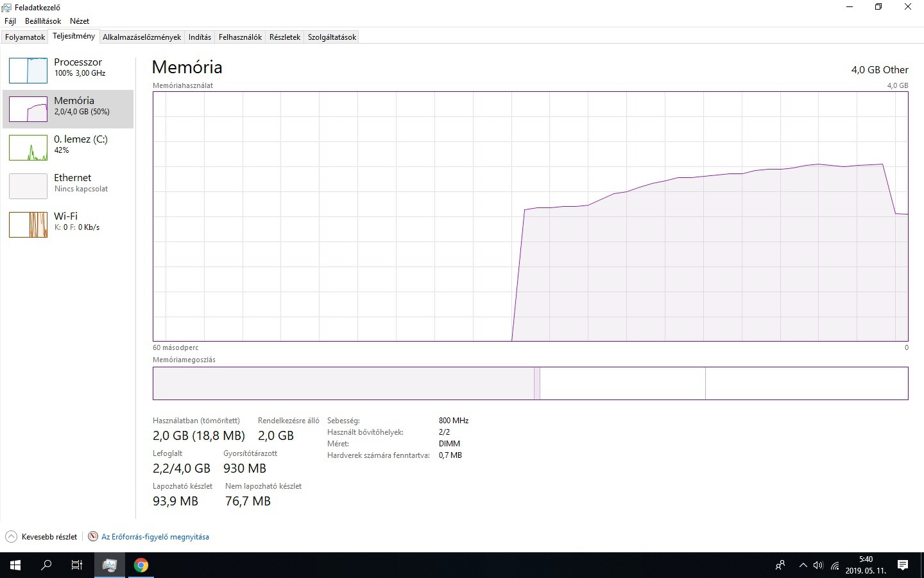Collapse view with the Kevesebb részlet chevron
The image size is (924, 578).
[11, 537]
